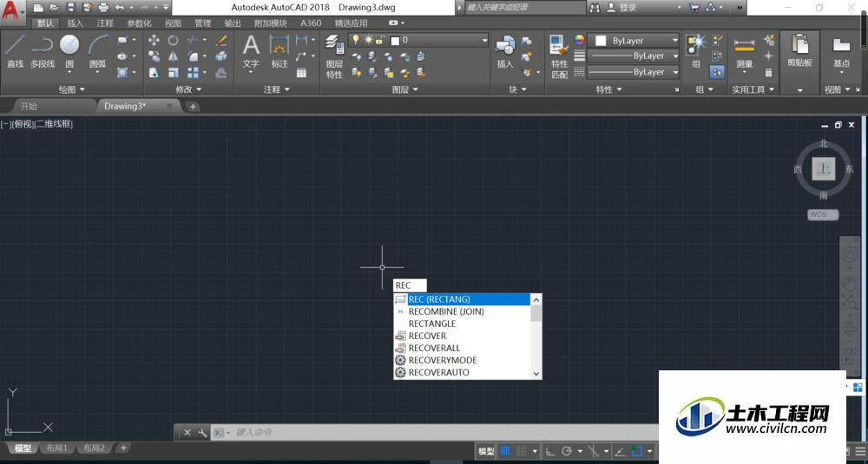Viewport: 868px width, 464px height.
Task: Open file icon in quick access toolbar
Action: 54,8
